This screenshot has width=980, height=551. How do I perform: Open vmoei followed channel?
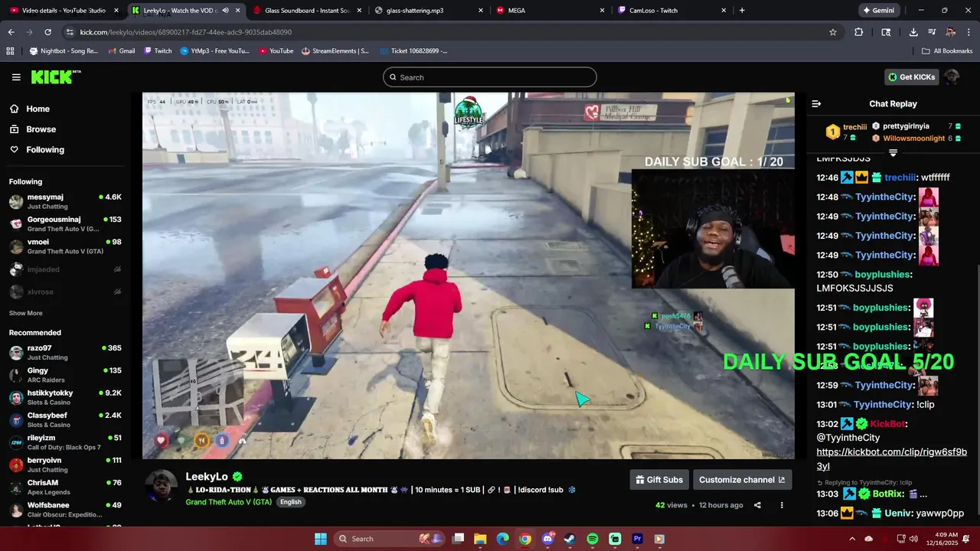click(x=65, y=246)
